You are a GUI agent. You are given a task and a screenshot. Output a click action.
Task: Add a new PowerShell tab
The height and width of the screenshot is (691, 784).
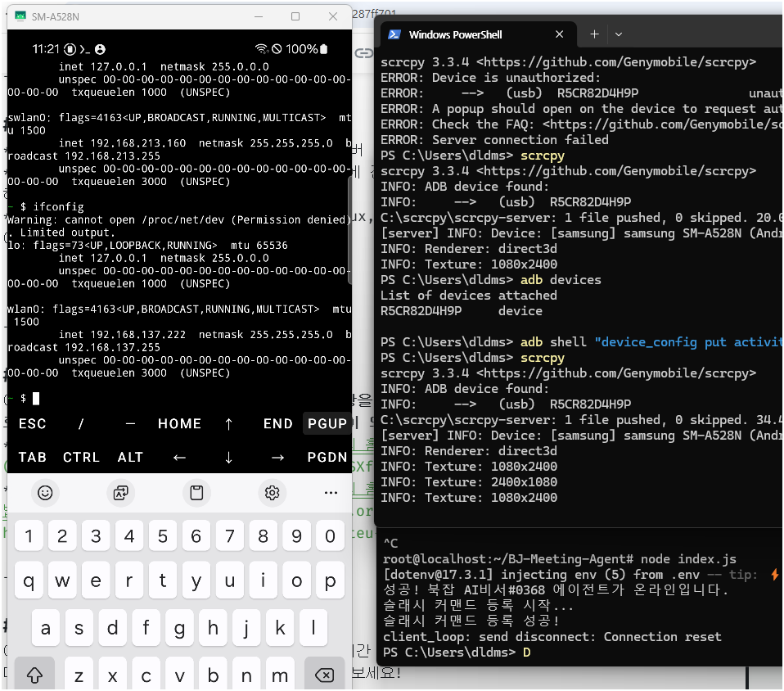click(x=594, y=34)
